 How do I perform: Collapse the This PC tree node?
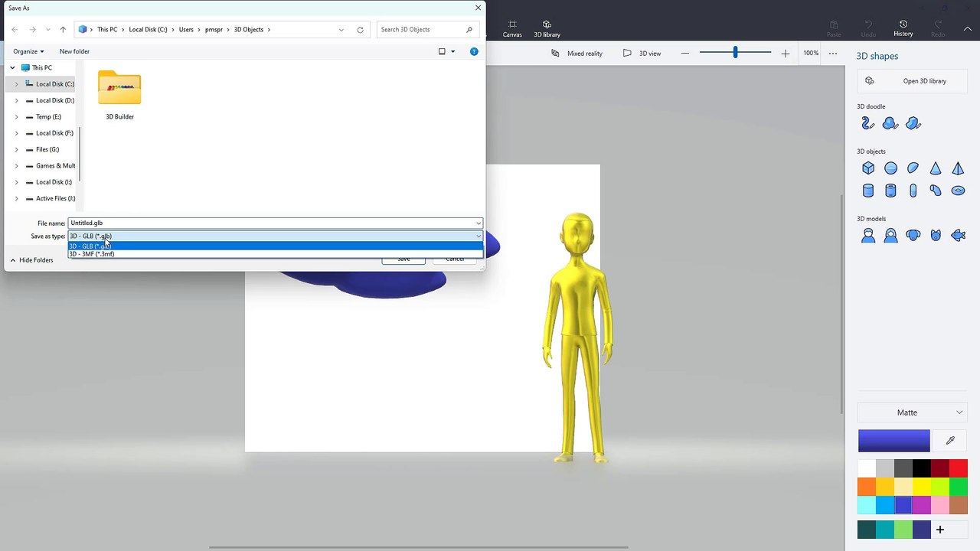tap(12, 68)
